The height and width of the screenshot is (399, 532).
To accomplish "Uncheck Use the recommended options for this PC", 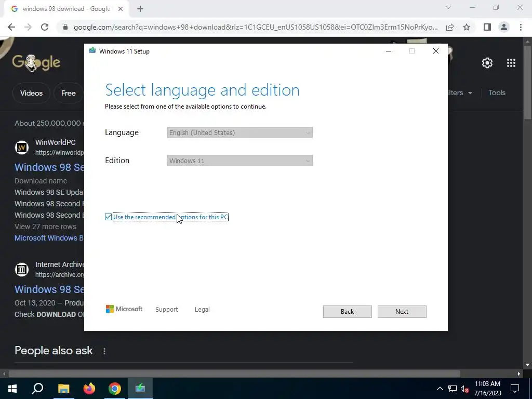I will (108, 217).
